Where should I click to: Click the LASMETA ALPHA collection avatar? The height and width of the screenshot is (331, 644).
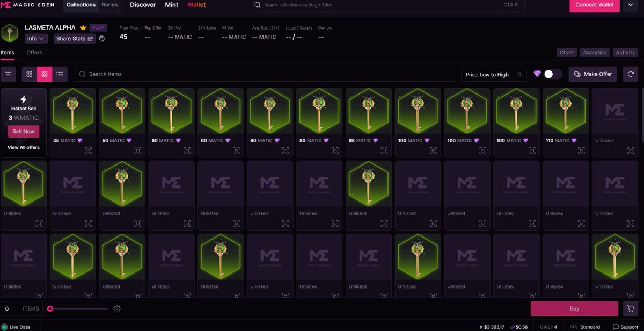[x=10, y=33]
